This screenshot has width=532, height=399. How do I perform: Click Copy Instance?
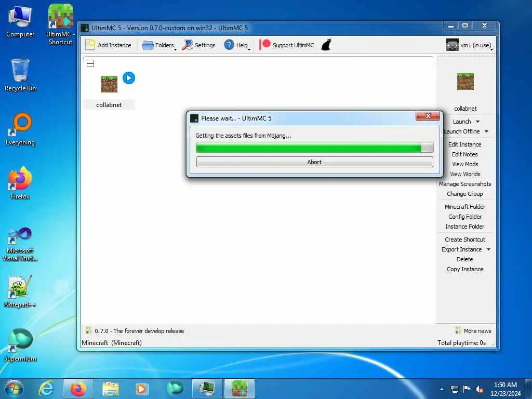[x=465, y=269]
